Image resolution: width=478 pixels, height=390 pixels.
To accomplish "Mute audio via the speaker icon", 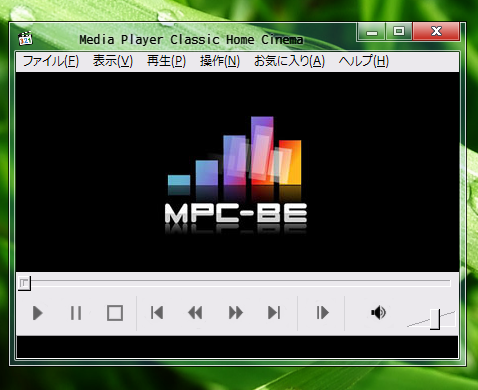I will coord(378,313).
